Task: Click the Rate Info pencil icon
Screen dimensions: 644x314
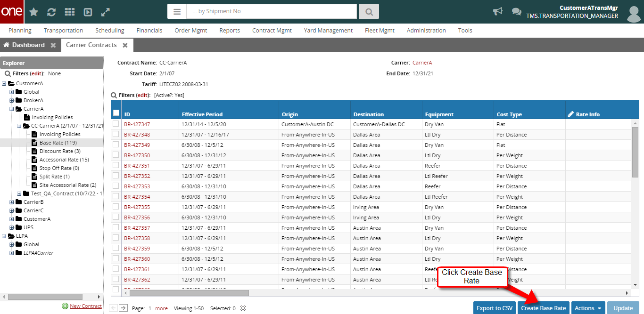Action: pyautogui.click(x=571, y=114)
